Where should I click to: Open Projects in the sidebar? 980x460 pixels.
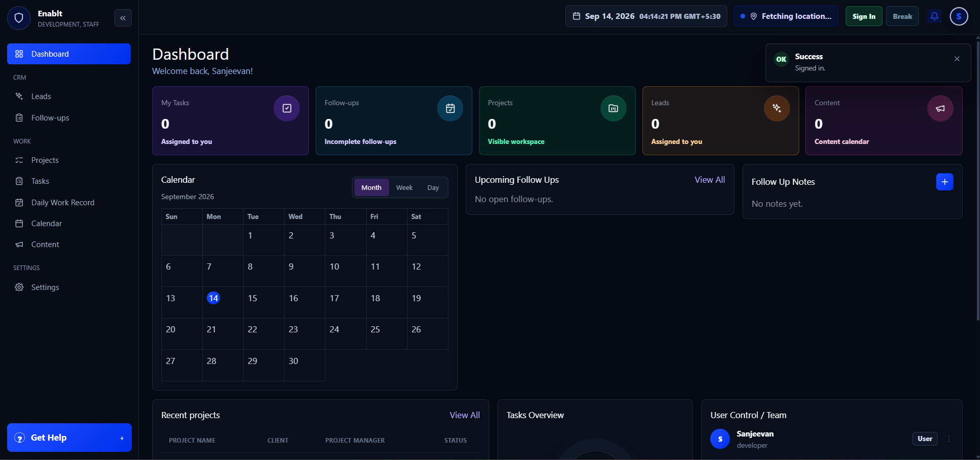point(69,160)
